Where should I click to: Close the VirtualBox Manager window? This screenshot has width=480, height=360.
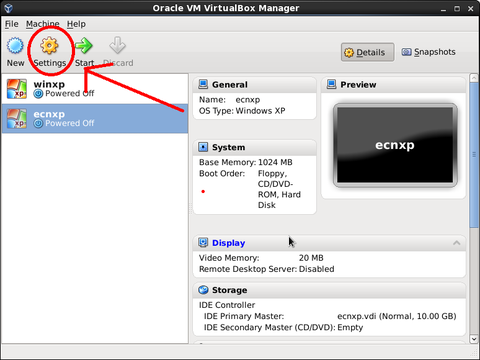pos(471,9)
